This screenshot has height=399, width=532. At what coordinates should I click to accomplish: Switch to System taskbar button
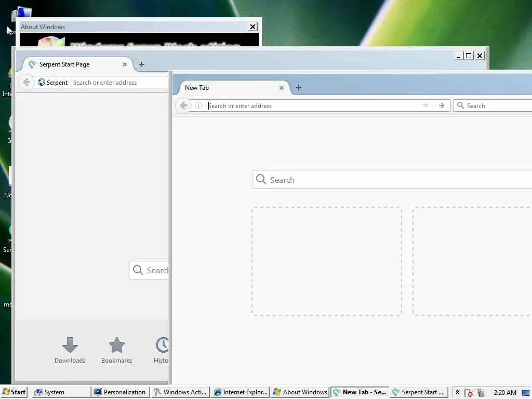[62, 392]
